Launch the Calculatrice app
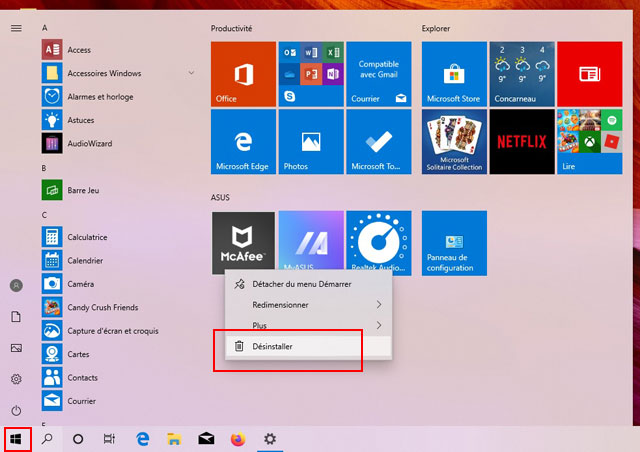Image resolution: width=640 pixels, height=452 pixels. 87,237
